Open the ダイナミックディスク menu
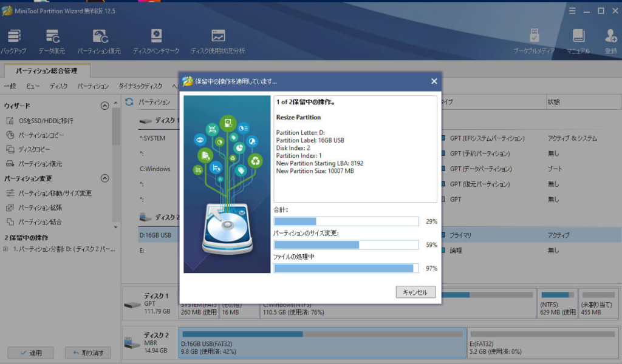The width and height of the screenshot is (622, 364). pos(140,86)
